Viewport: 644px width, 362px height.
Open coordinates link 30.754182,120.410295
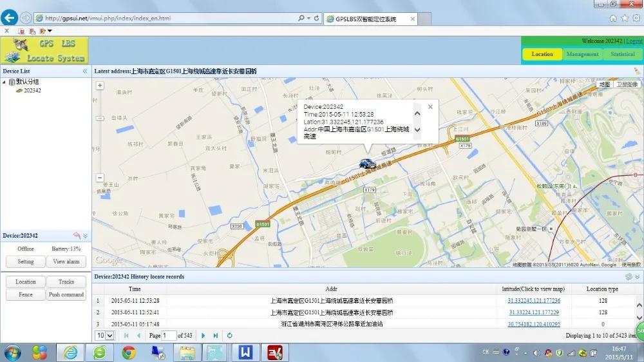(x=534, y=324)
